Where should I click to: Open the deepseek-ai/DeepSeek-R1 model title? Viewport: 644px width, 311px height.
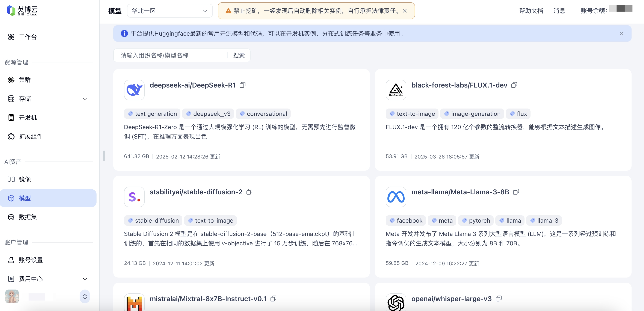[193, 85]
